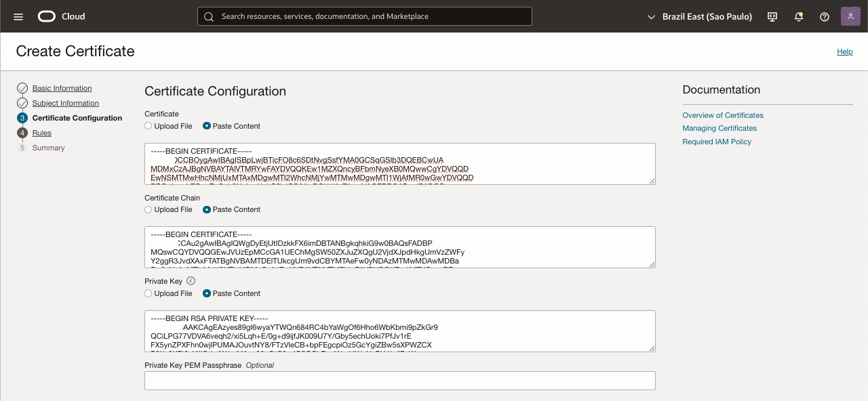This screenshot has width=868, height=401.
Task: Click the Basic Information completed checkmark icon
Action: 22,88
